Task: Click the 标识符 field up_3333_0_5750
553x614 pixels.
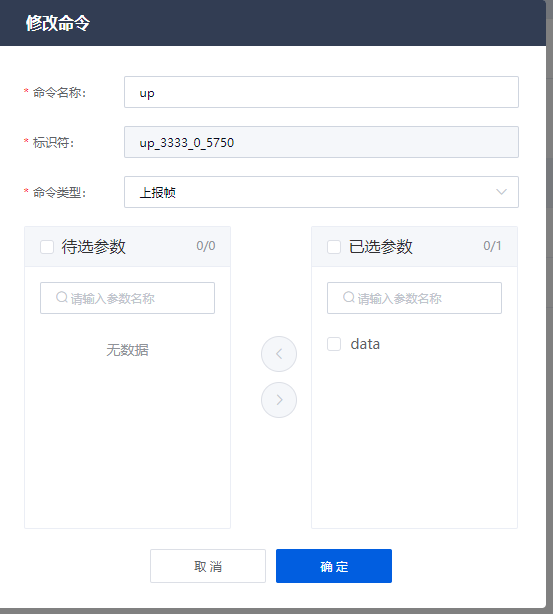Action: click(322, 142)
